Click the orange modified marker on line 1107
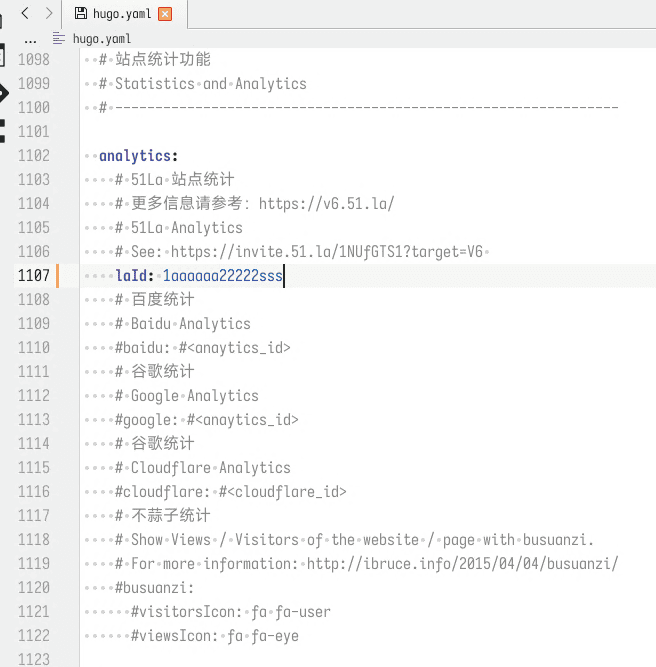656x667 pixels. point(58,276)
